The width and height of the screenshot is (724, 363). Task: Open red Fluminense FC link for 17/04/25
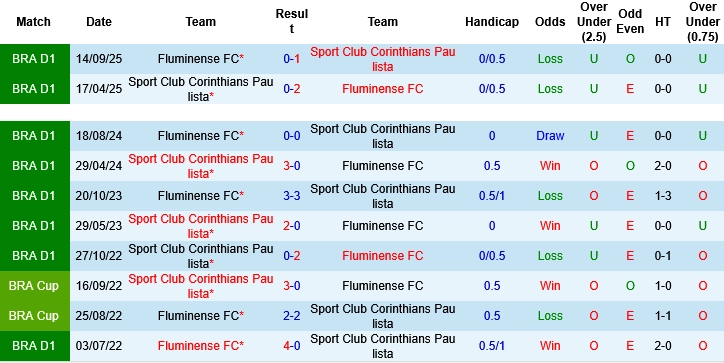click(x=383, y=89)
